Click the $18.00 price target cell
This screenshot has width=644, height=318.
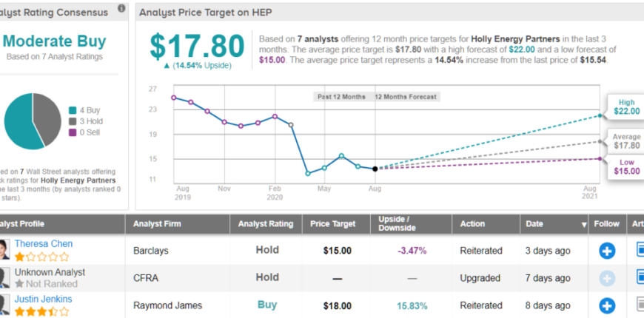point(338,306)
